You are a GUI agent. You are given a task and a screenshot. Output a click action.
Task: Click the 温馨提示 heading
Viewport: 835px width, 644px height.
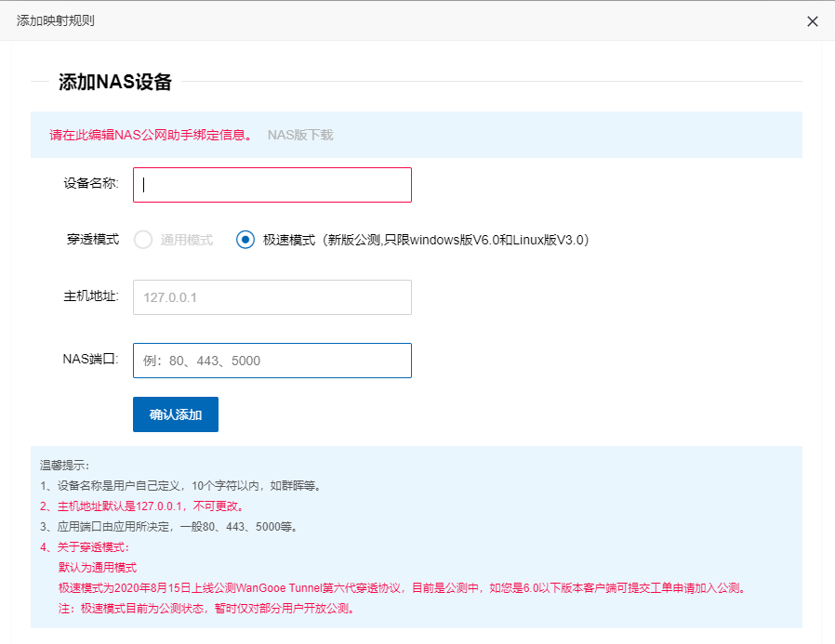(65, 465)
